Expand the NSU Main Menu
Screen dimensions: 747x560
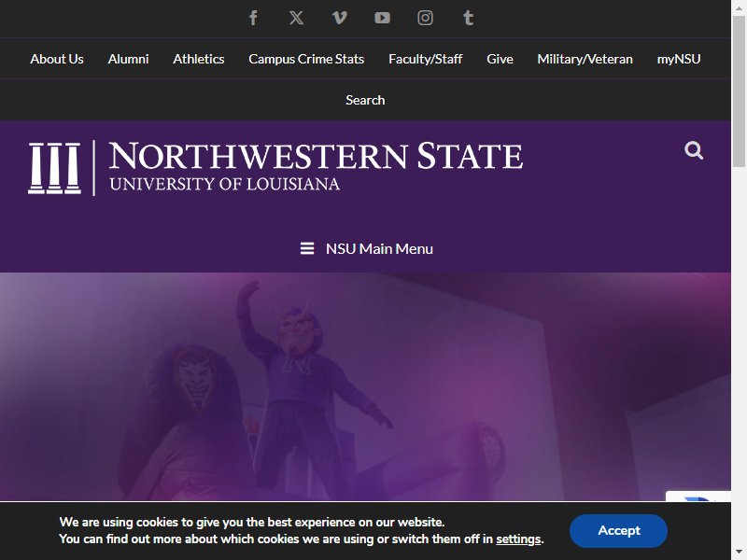click(366, 248)
